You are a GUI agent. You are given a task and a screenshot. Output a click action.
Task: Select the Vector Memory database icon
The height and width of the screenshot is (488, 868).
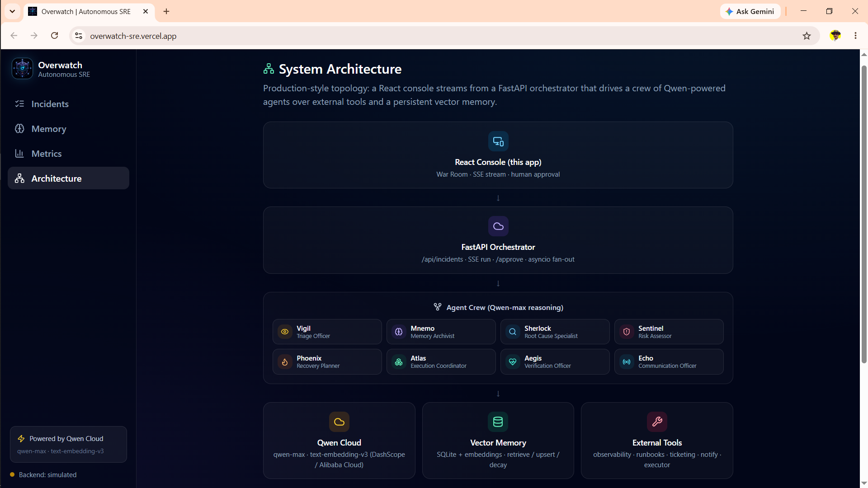498,422
